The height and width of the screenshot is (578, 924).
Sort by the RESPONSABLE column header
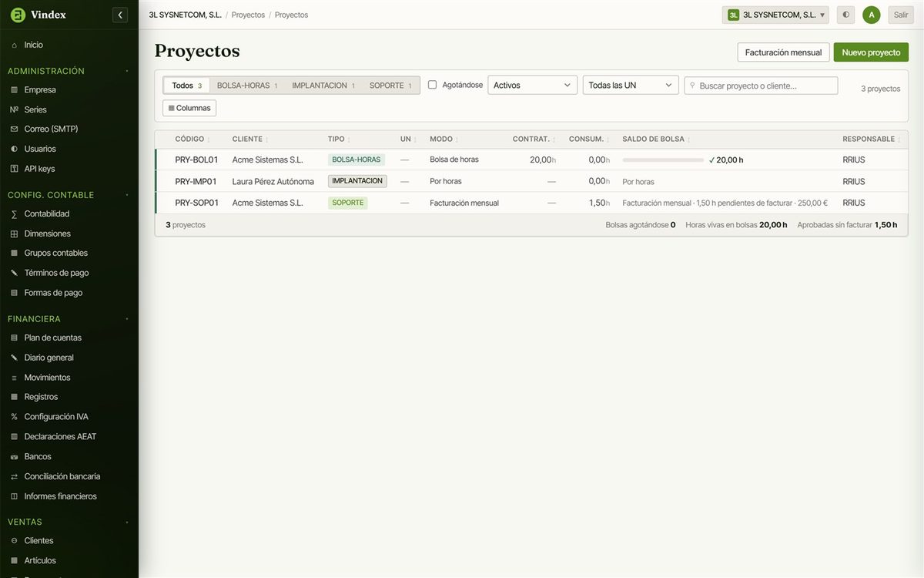point(871,139)
